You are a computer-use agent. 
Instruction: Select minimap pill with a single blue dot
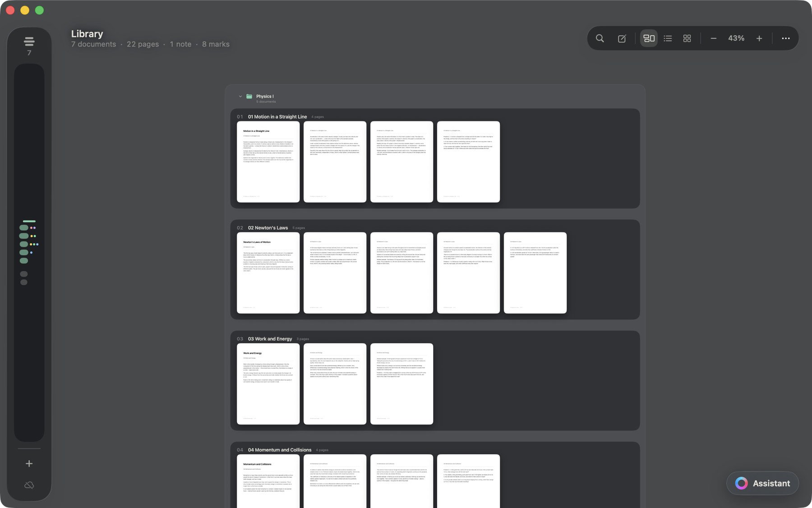pos(24,252)
